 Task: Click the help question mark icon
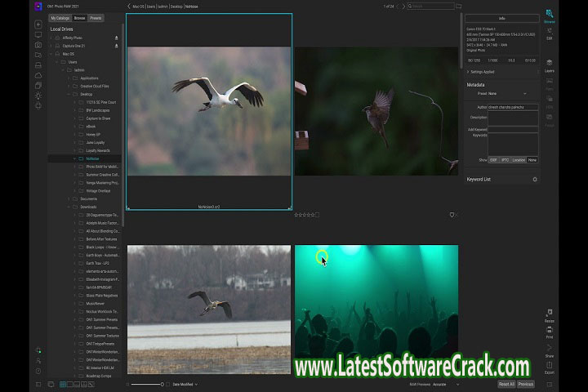point(38,372)
